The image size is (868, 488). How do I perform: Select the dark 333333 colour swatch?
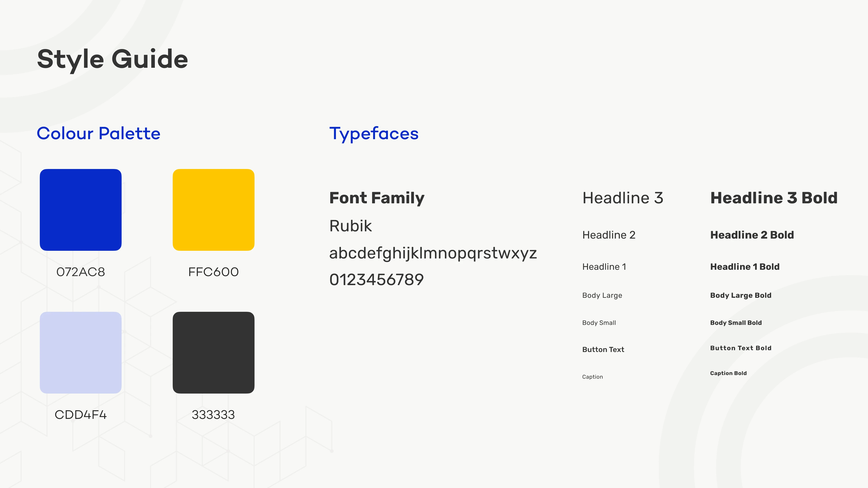213,352
